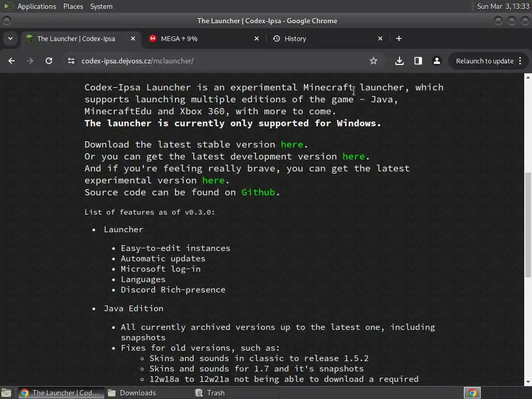532x399 pixels.
Task: Click the window menu button in title bar
Action: click(x=7, y=21)
